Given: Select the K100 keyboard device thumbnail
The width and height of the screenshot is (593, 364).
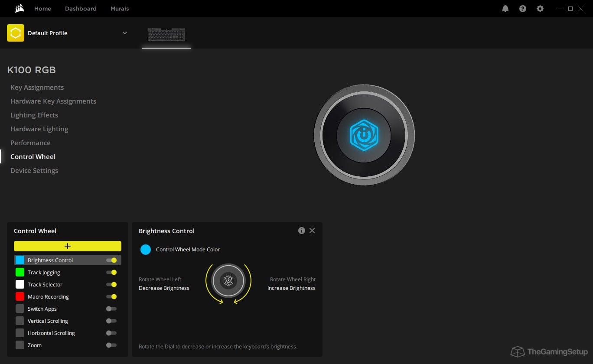Looking at the screenshot, I should point(166,34).
